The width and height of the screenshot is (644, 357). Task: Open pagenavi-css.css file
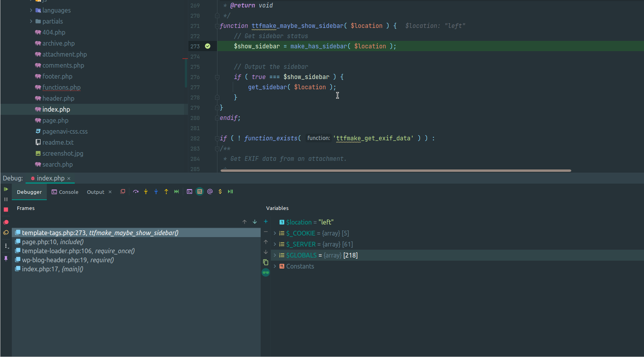click(65, 131)
